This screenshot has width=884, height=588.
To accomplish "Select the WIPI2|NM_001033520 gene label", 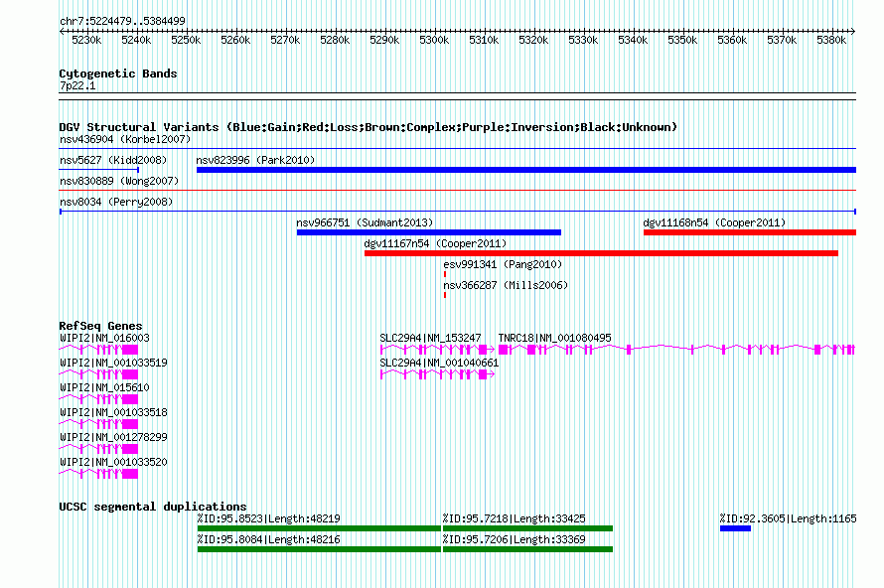I will [113, 462].
